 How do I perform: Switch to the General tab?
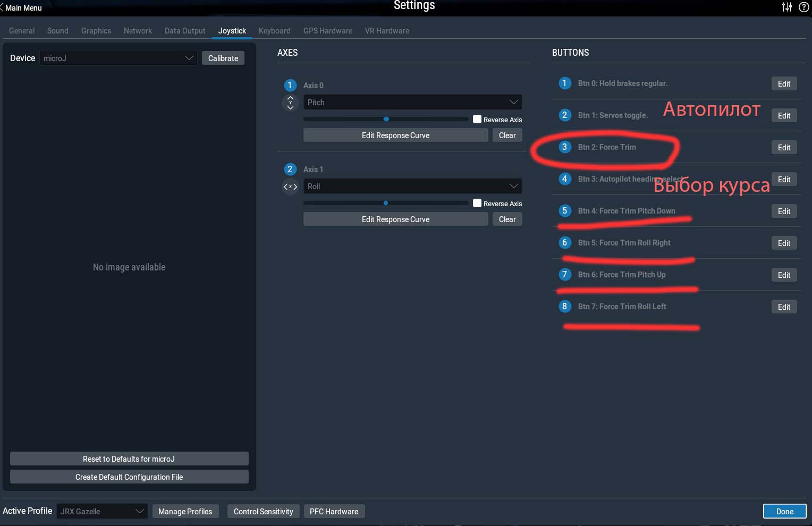click(22, 31)
